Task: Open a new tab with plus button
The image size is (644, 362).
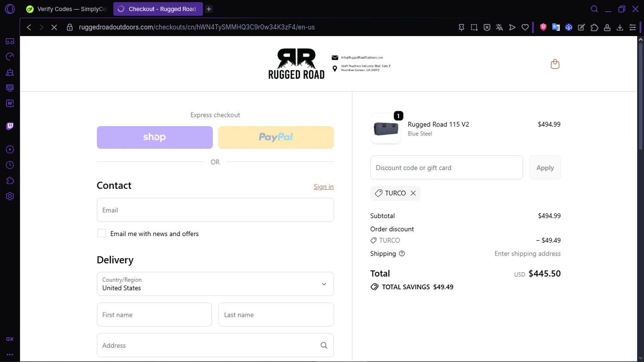Action: pyautogui.click(x=209, y=9)
